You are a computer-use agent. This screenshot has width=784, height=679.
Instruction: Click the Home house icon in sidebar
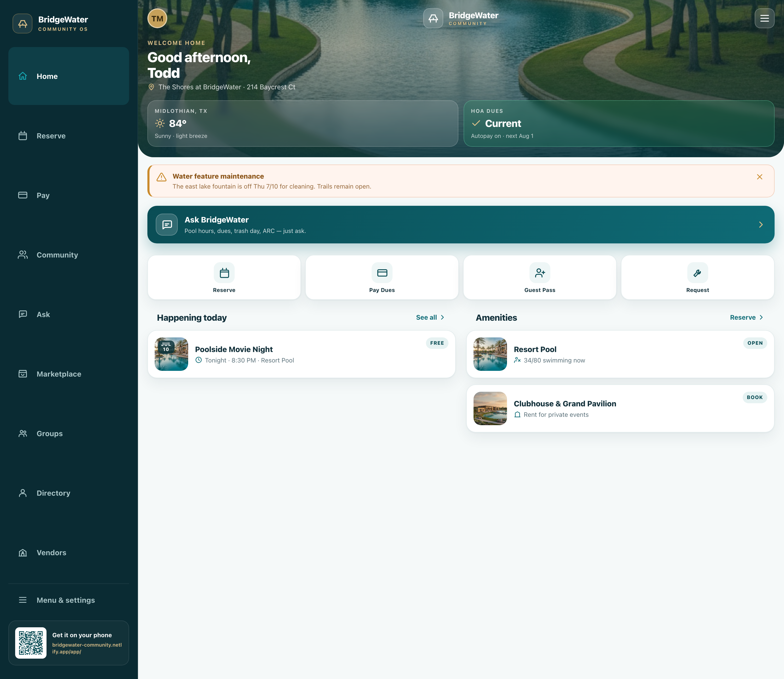click(x=23, y=76)
